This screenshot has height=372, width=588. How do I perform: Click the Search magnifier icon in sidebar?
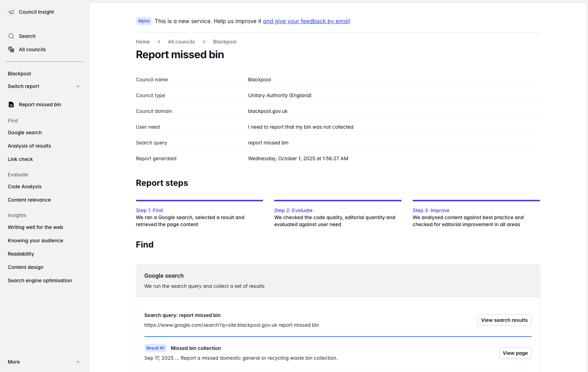(11, 36)
